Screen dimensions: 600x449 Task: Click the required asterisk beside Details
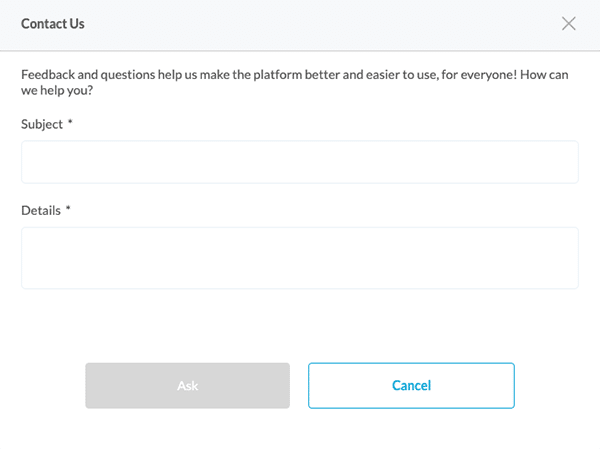click(67, 210)
